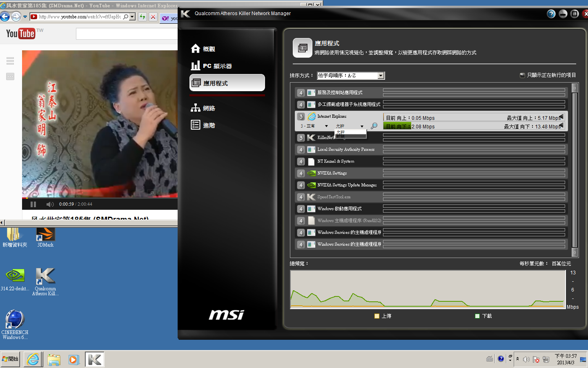Click the search magnifier icon in the address bar
Image resolution: width=588 pixels, height=368 pixels.
pos(126,17)
